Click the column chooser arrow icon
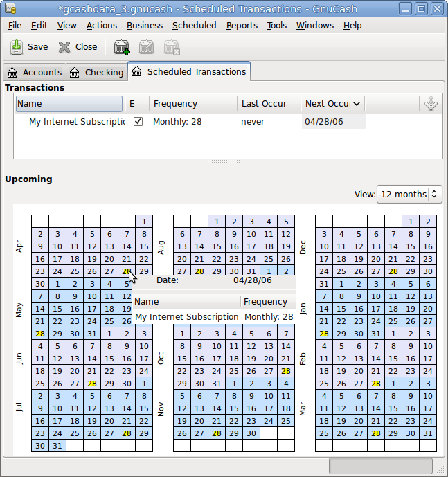The image size is (448, 477). coord(431,104)
